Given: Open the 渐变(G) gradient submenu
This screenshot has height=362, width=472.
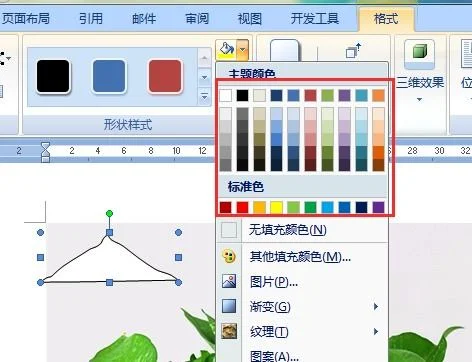Looking at the screenshot, I should pyautogui.click(x=302, y=306).
